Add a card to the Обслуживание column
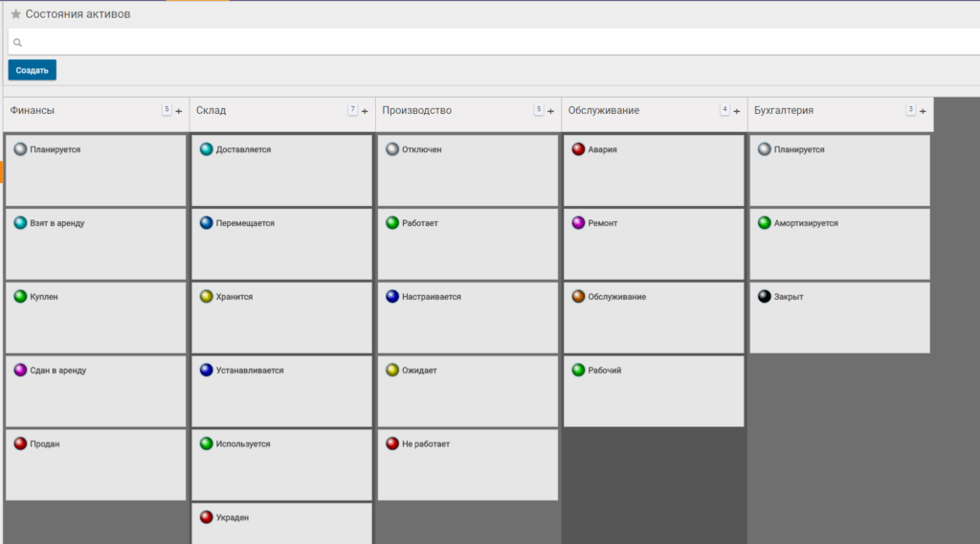Image resolution: width=980 pixels, height=544 pixels. coord(737,111)
